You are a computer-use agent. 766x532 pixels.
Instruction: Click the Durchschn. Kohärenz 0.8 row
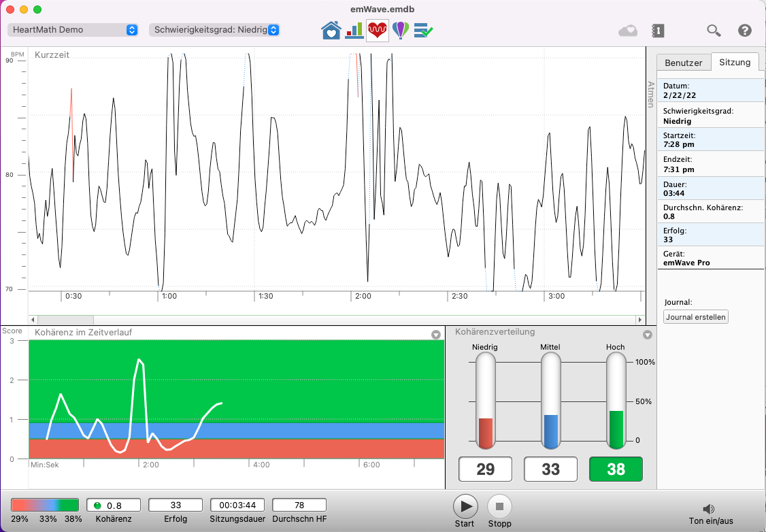(710, 212)
